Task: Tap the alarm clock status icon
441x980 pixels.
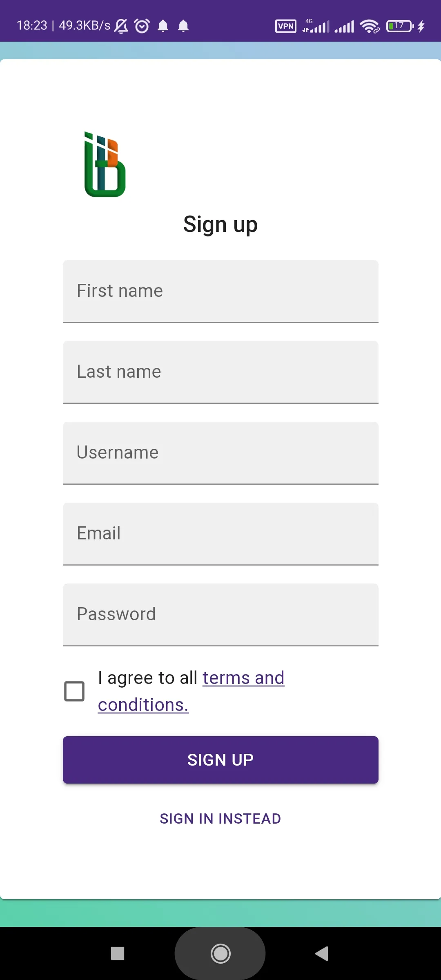Action: coord(142,26)
